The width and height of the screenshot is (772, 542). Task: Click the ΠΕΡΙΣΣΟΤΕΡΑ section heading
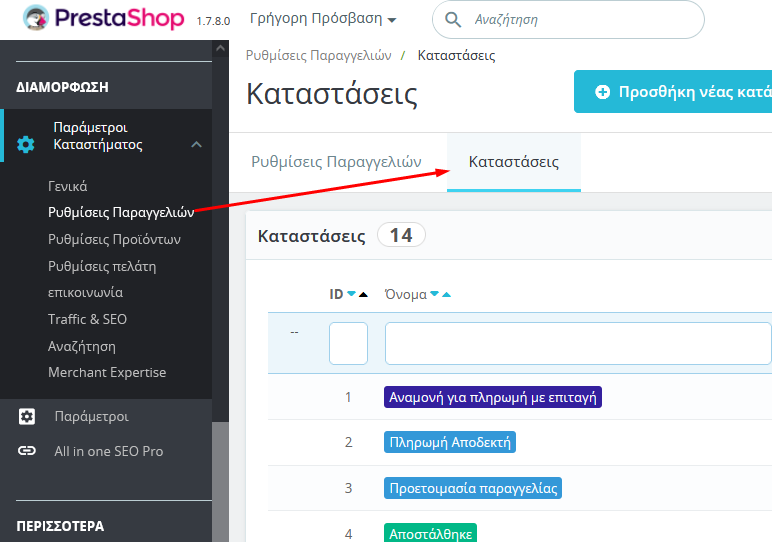(x=60, y=526)
